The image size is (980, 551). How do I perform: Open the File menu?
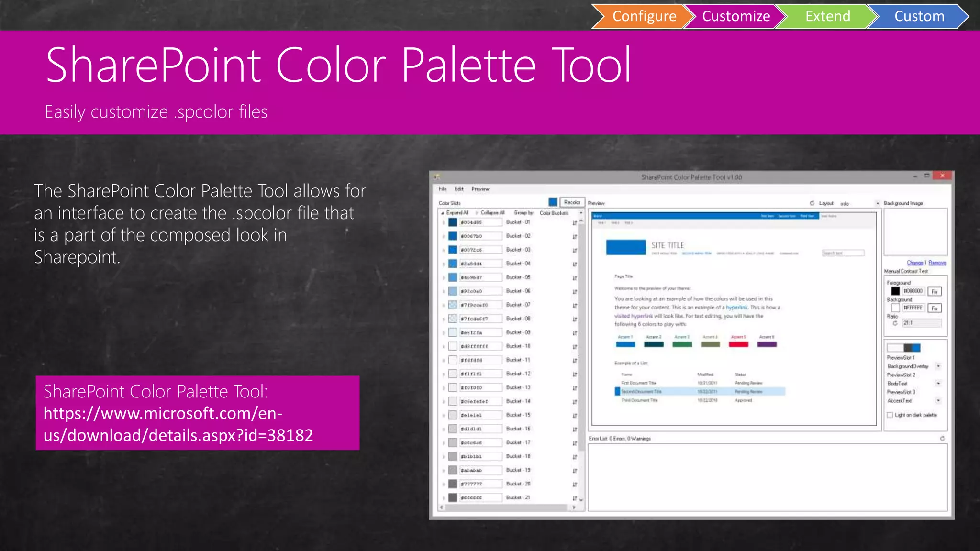(443, 189)
